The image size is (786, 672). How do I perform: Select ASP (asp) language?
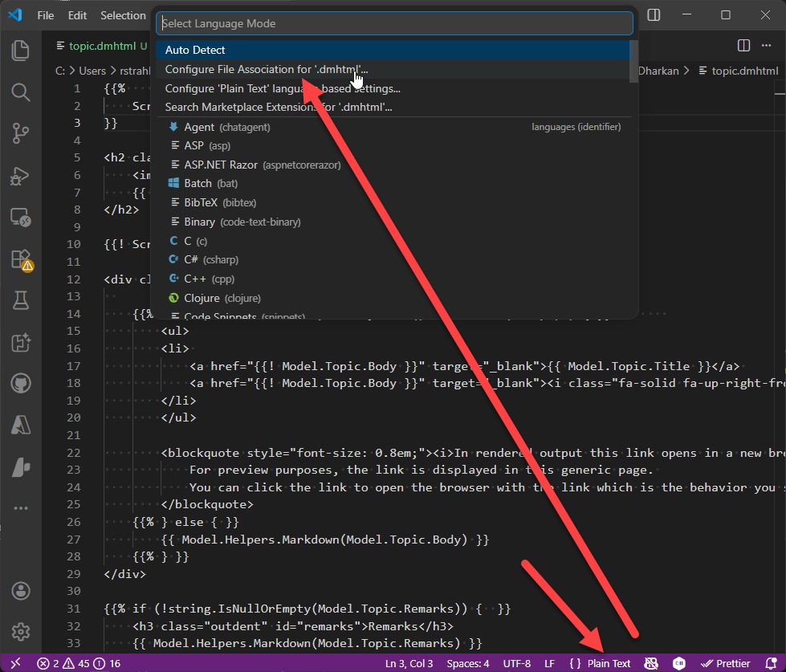point(393,146)
